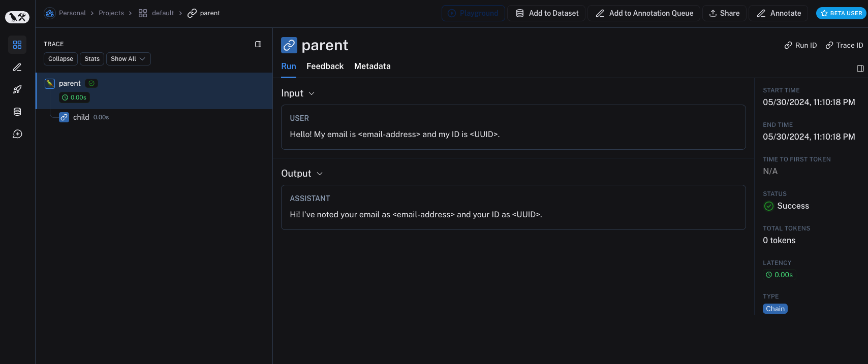Click the parent run chain icon

click(x=289, y=45)
